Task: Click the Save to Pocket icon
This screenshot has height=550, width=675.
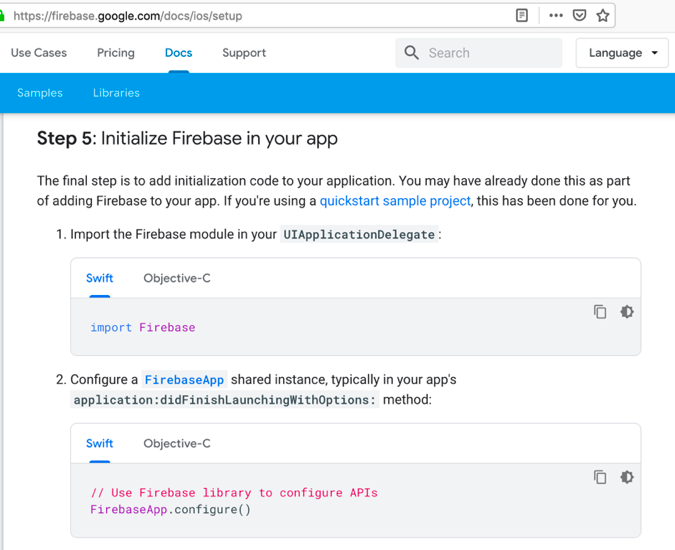Action: pos(579,15)
